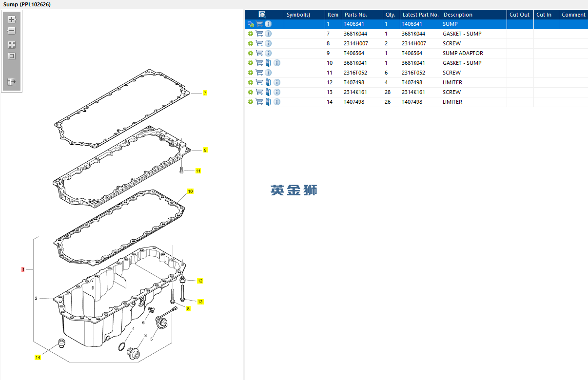
Task: Add 3681K044 gasket to cart
Action: pyautogui.click(x=259, y=34)
